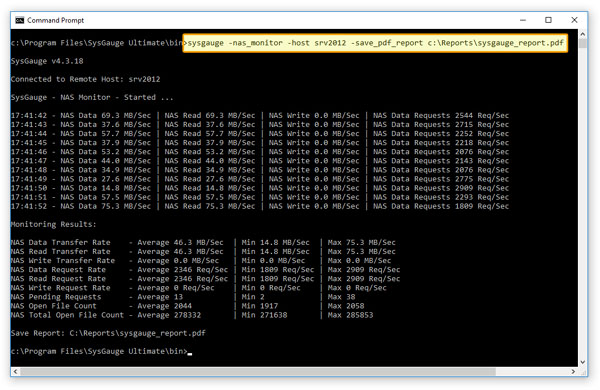Click the 'Average 13' pending requests value
Screen dimensions: 600x390
point(160,297)
